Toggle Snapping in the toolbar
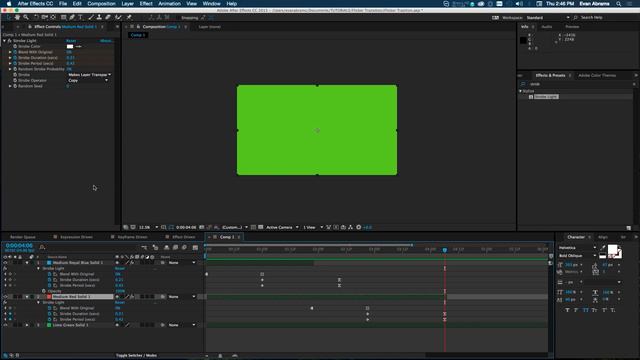640x360 pixels. point(189,18)
